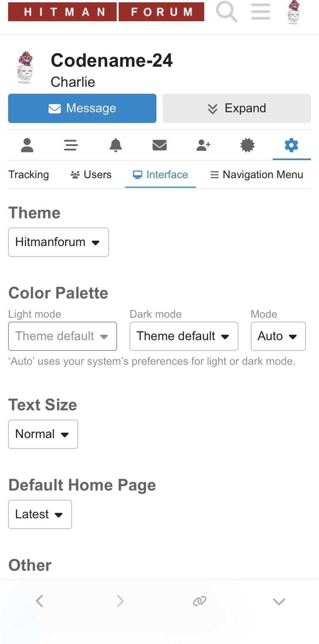Open the Dark mode palette dropdown
Viewport: 319px width, 644px height.
(x=184, y=336)
